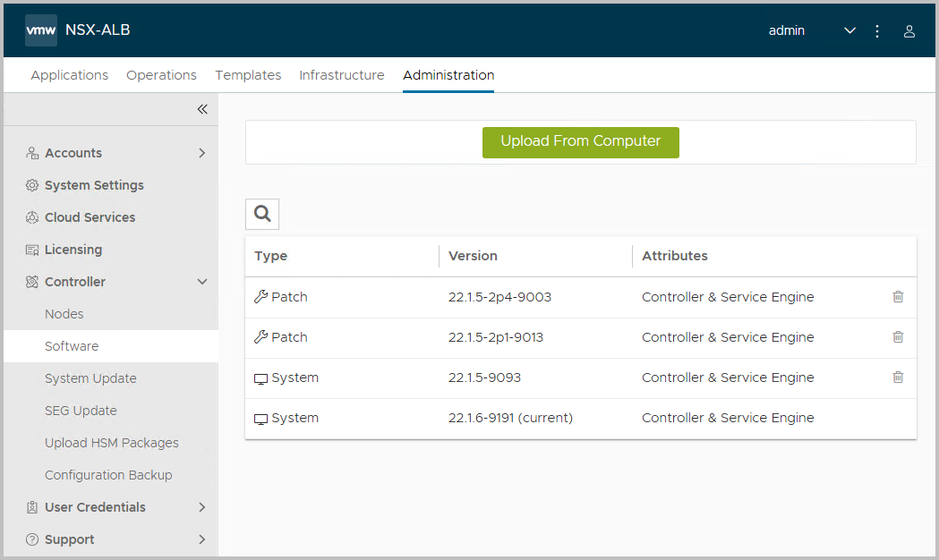This screenshot has width=939, height=560.
Task: Click the NSX-ALB title text
Action: coord(98,30)
